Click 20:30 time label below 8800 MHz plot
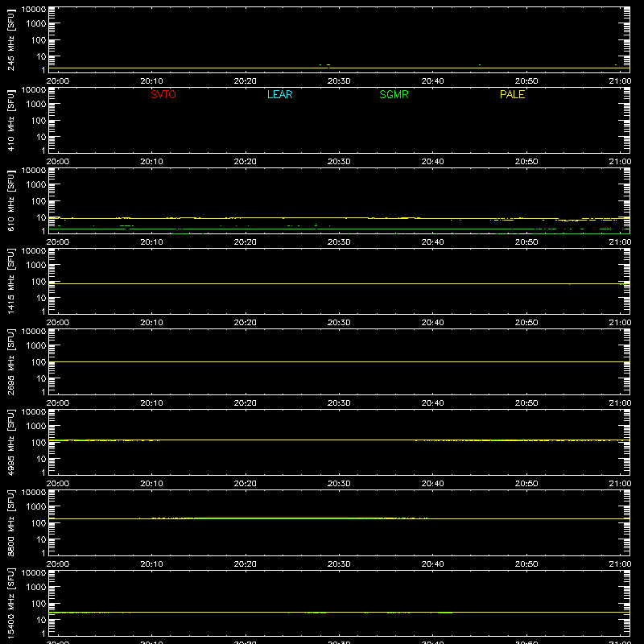This screenshot has width=644, height=644. tap(339, 564)
